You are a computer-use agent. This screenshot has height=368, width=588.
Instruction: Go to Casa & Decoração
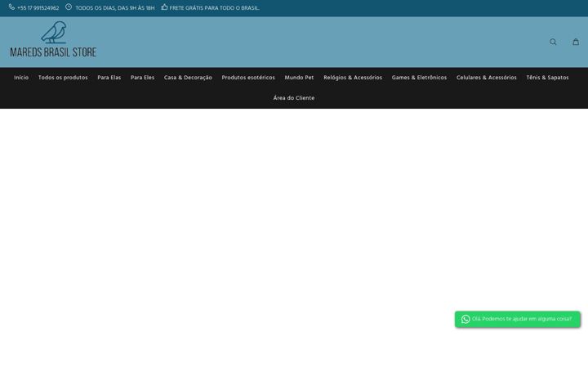[x=188, y=78]
